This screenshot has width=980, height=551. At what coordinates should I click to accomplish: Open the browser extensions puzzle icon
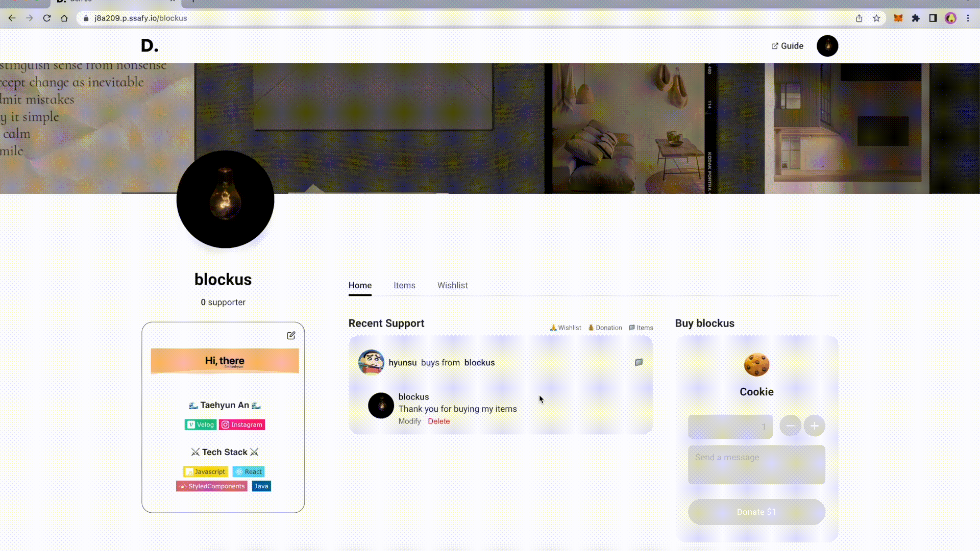coord(916,18)
